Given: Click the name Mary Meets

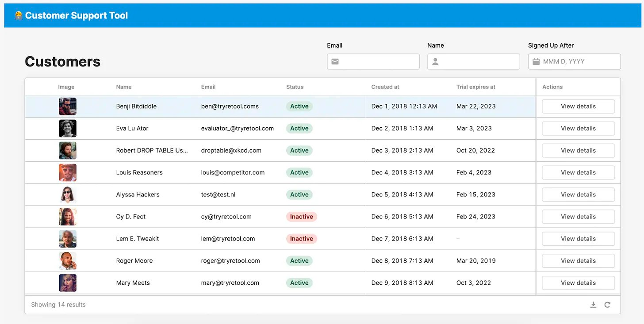Looking at the screenshot, I should pyautogui.click(x=133, y=283).
